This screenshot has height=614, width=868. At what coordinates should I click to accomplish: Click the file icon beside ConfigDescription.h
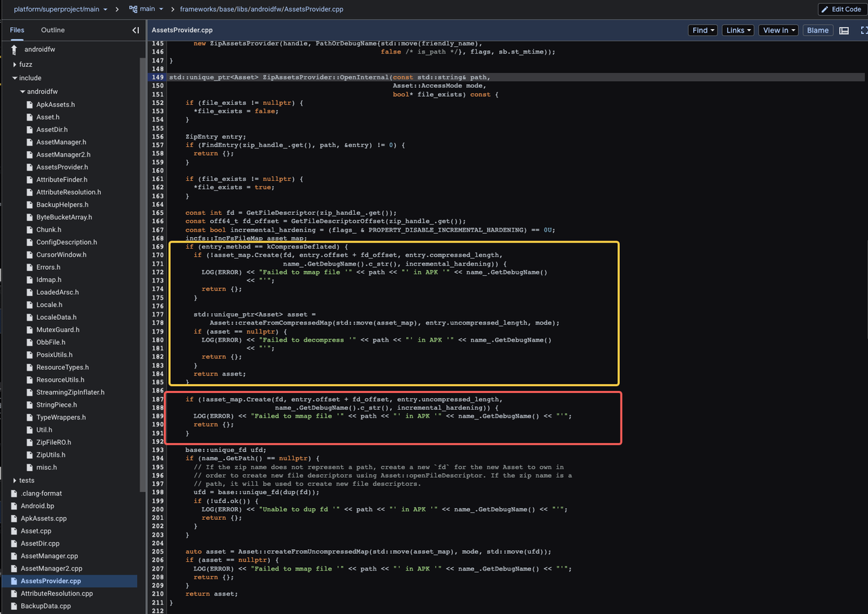(30, 243)
